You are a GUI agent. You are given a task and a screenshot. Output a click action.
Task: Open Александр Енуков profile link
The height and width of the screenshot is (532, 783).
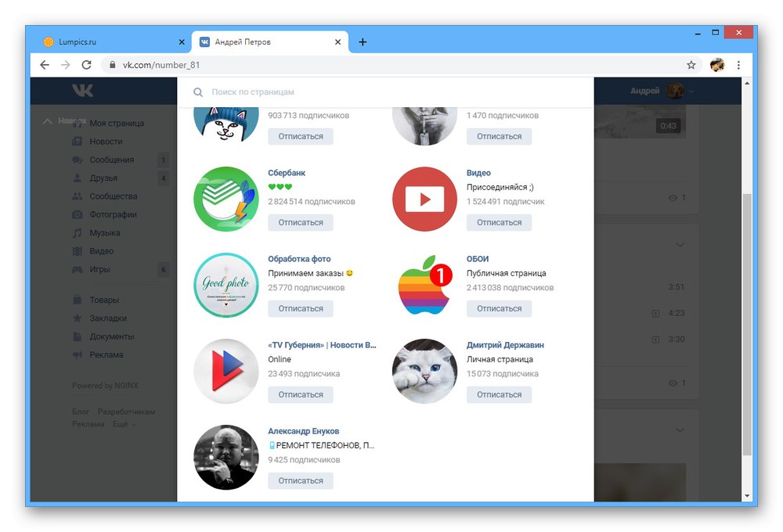click(304, 431)
